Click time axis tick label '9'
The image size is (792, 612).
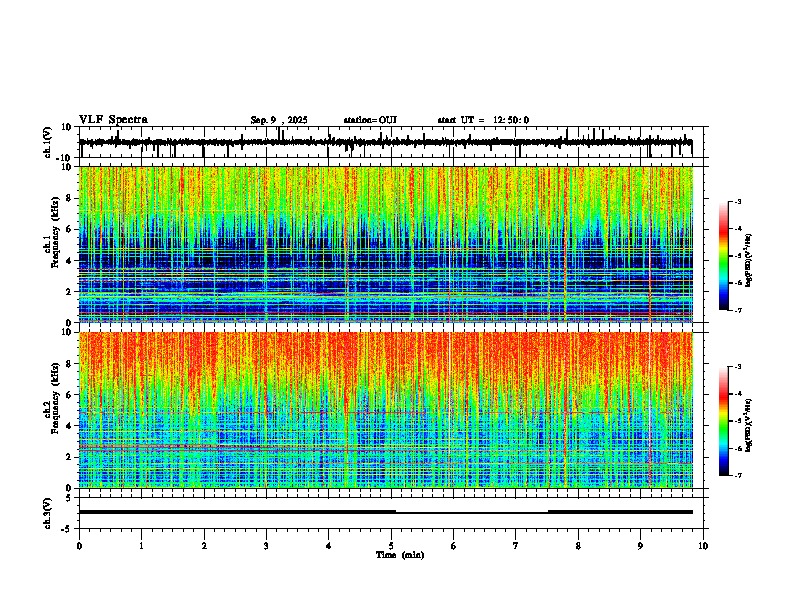tap(640, 546)
